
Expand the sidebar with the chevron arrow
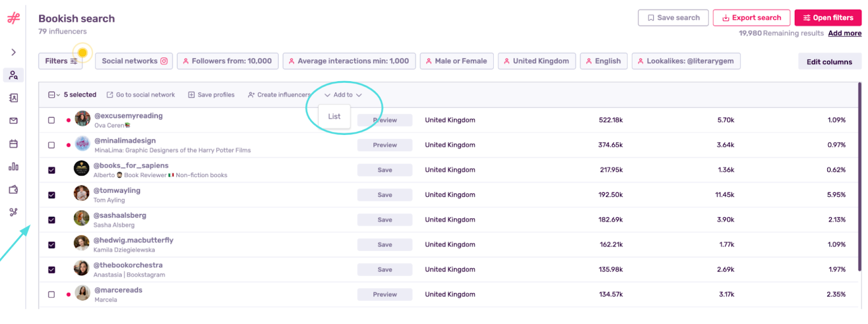14,52
